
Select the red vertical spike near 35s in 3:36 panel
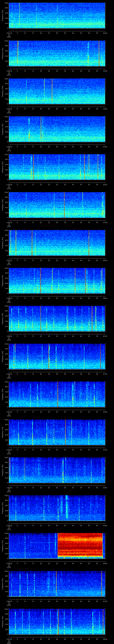click(64, 205)
